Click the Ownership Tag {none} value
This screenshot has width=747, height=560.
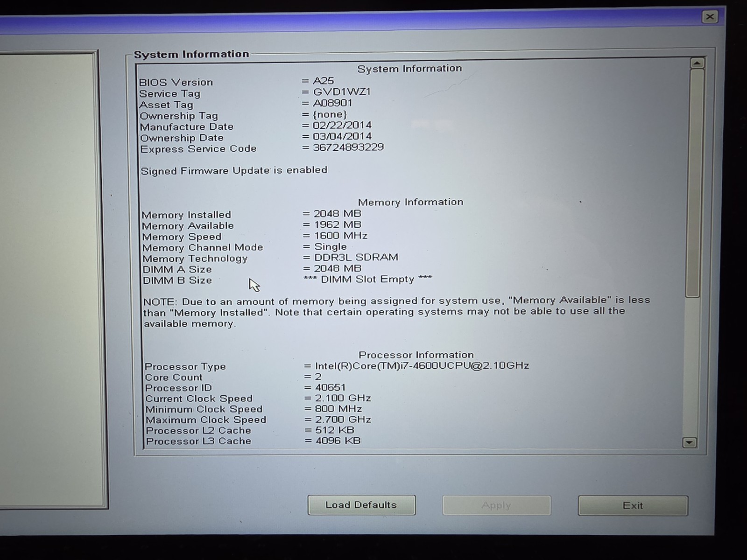click(330, 114)
